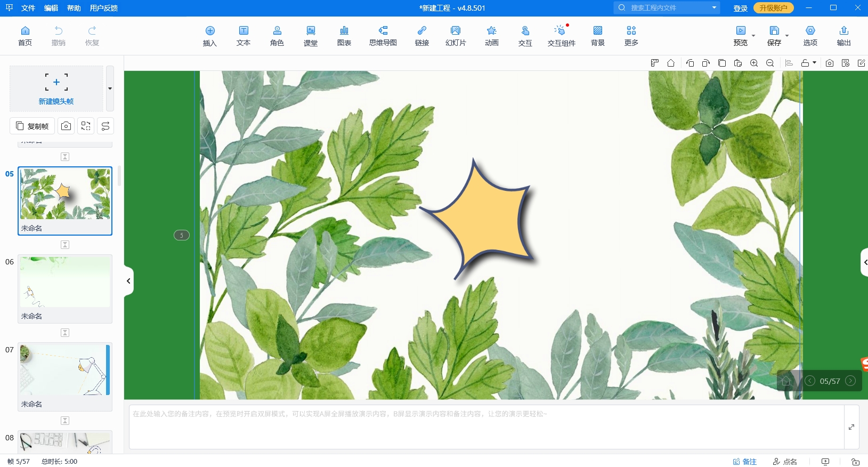
Task: Open the 文本 text tool
Action: pos(244,36)
